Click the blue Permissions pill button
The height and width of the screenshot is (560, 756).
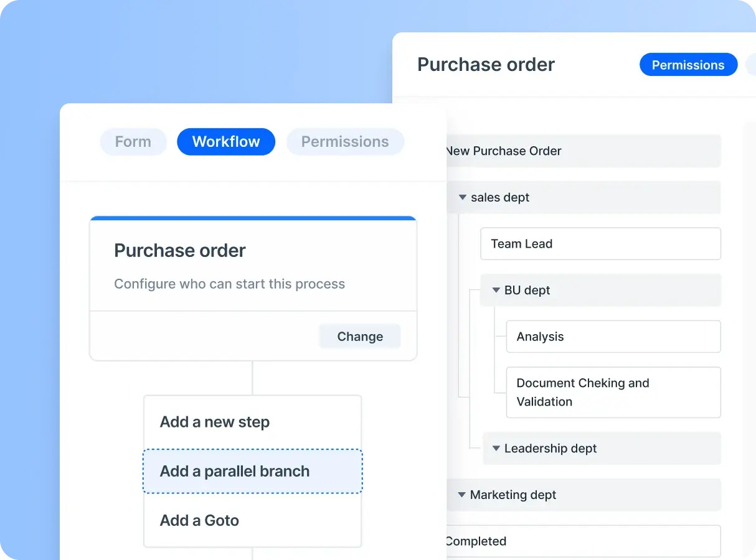click(x=688, y=65)
